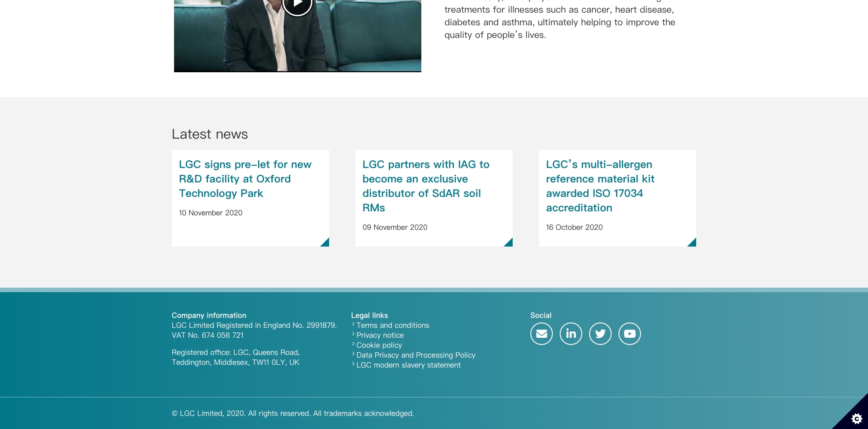Open 'LGC's multi-allergen reference material kit' article
868x429 pixels.
[x=600, y=186]
